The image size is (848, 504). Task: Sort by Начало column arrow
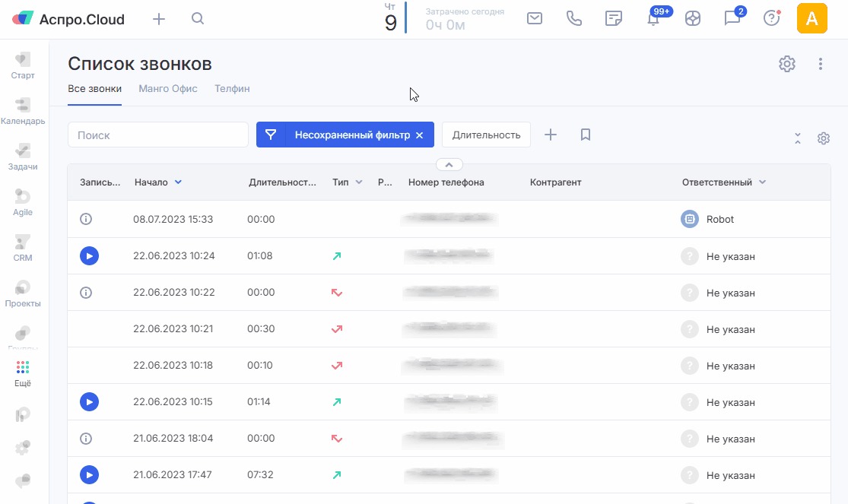tap(178, 182)
